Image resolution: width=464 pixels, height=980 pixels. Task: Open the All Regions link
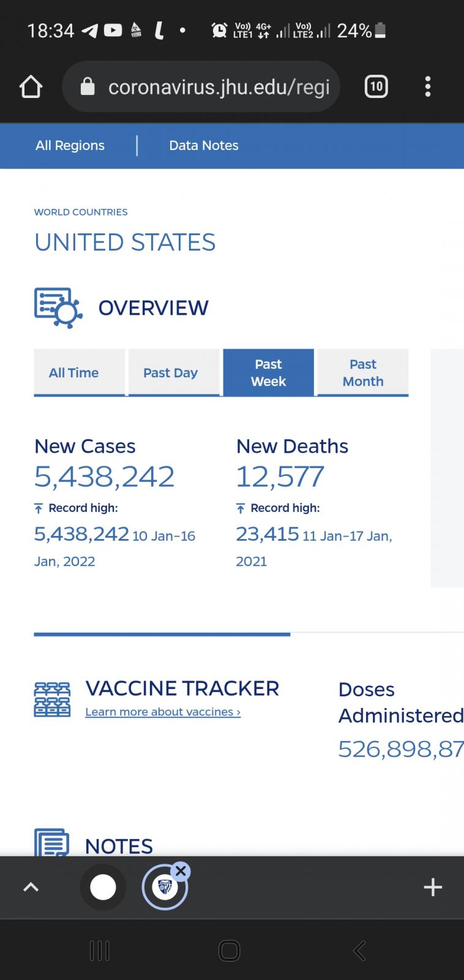(x=70, y=146)
